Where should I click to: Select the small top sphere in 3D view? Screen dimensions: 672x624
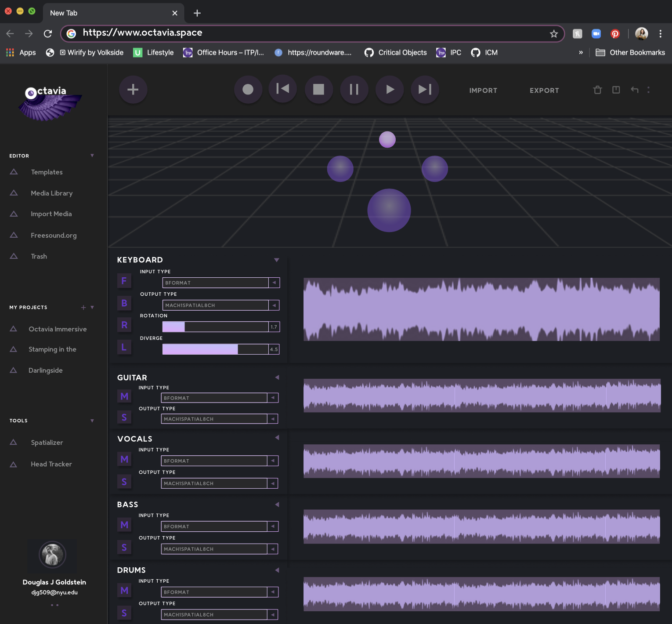click(x=387, y=140)
